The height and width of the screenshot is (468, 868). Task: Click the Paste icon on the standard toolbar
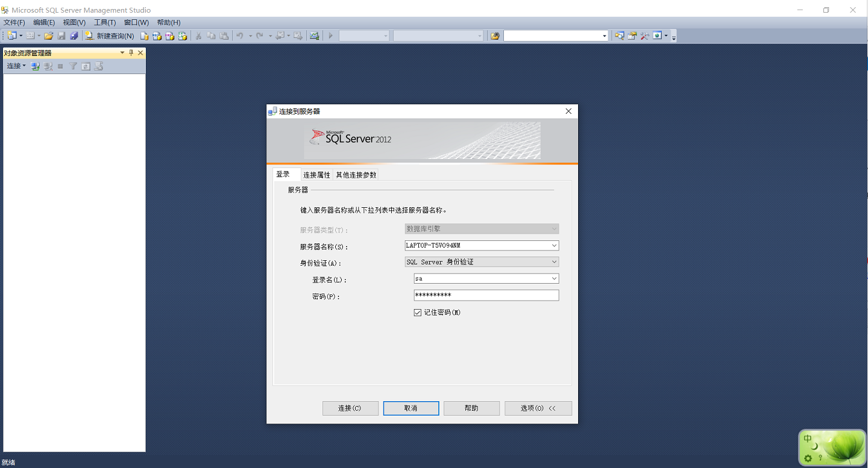[x=224, y=36]
